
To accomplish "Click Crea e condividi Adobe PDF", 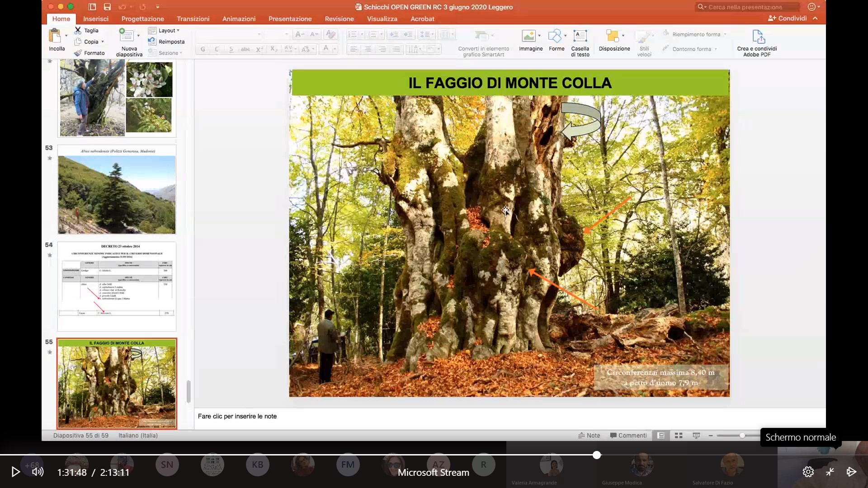I will coord(758,37).
